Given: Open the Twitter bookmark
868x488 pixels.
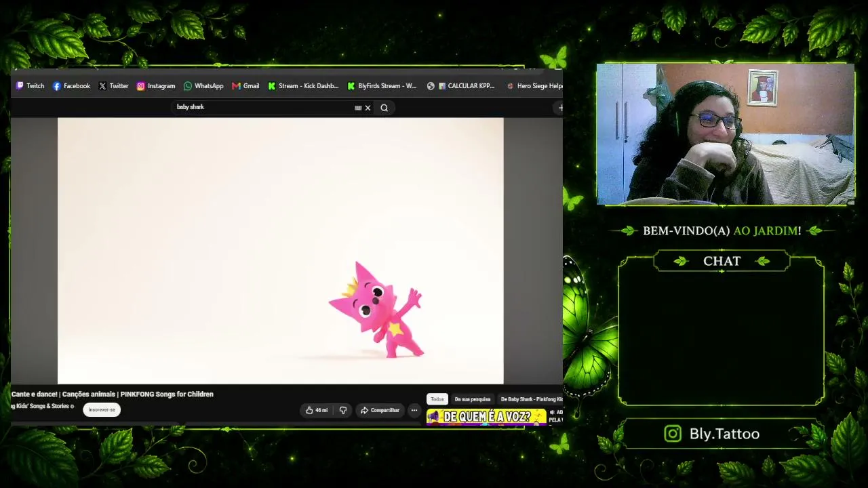Looking at the screenshot, I should 113,86.
